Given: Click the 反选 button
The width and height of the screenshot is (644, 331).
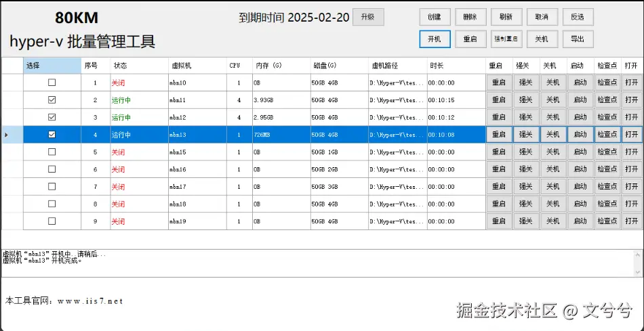Looking at the screenshot, I should click(578, 17).
